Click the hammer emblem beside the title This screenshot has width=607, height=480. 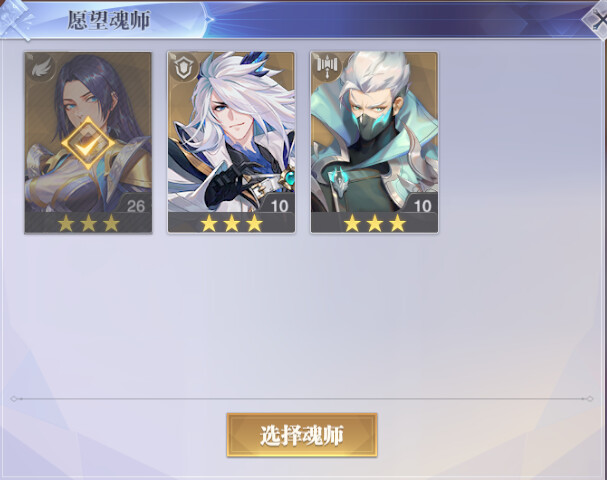(x=16, y=19)
